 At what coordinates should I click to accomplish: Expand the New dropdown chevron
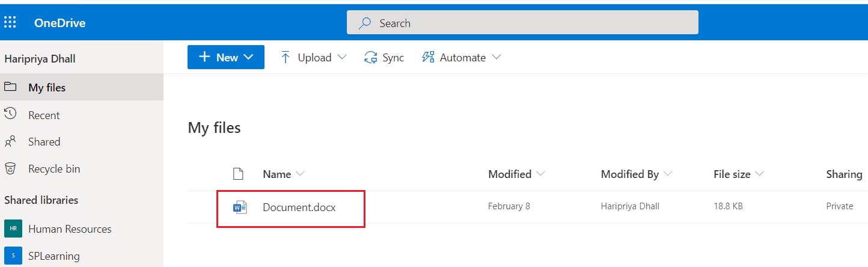249,58
